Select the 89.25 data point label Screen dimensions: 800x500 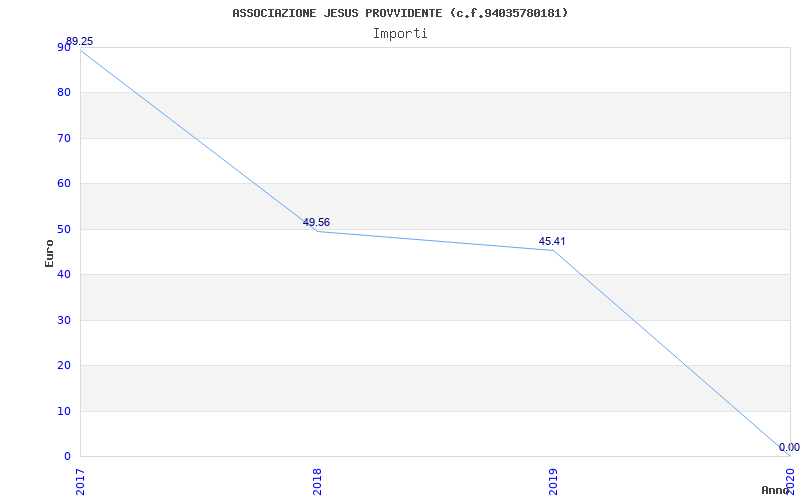80,42
